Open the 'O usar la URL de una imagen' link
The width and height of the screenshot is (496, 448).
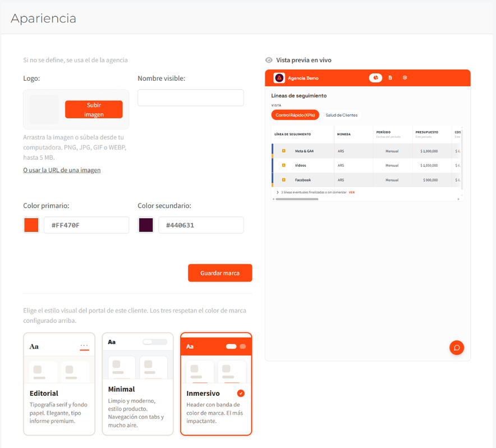62,170
